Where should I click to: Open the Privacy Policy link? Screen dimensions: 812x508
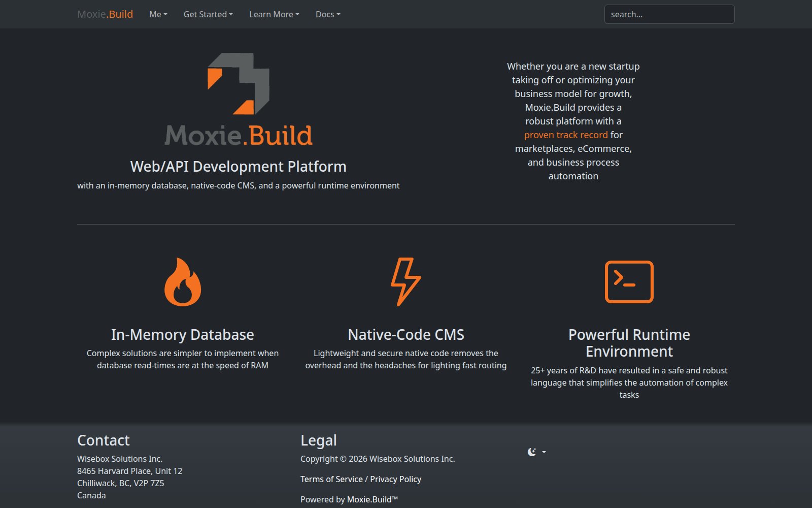(396, 479)
